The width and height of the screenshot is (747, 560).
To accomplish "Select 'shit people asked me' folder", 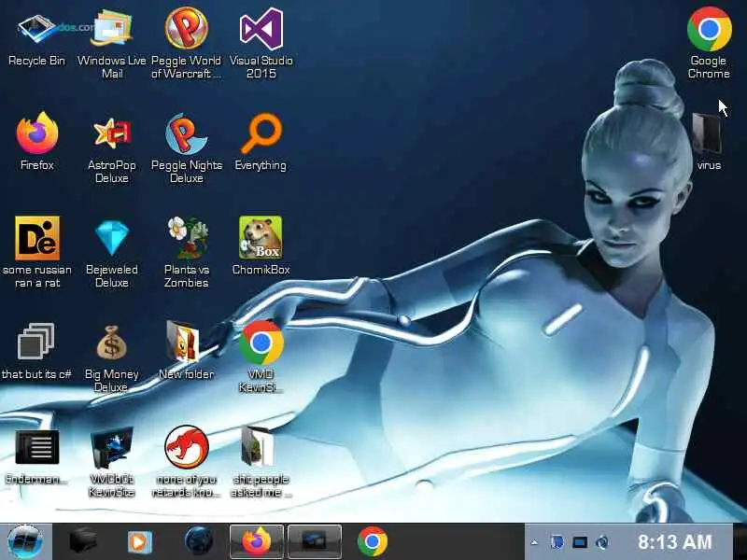I will (x=261, y=461).
